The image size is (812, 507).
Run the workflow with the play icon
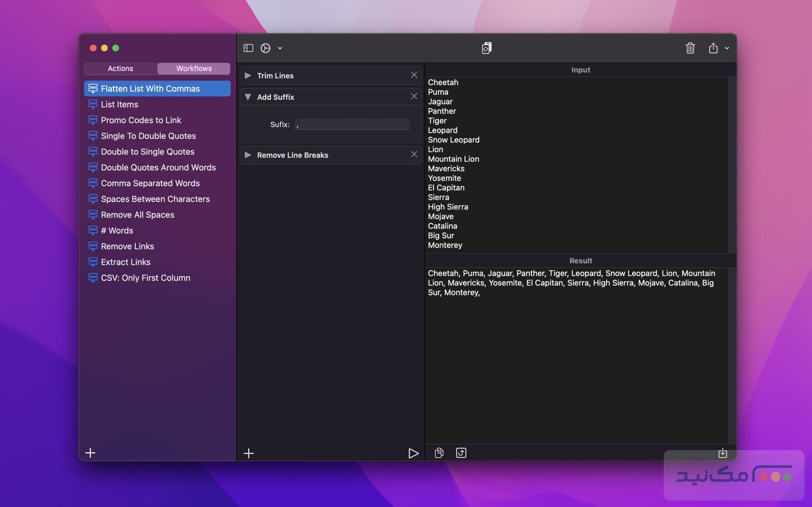coord(413,453)
